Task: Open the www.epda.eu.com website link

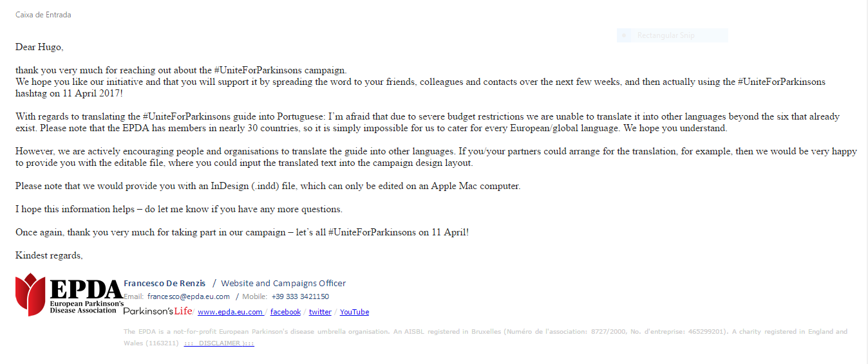Action: tap(230, 312)
